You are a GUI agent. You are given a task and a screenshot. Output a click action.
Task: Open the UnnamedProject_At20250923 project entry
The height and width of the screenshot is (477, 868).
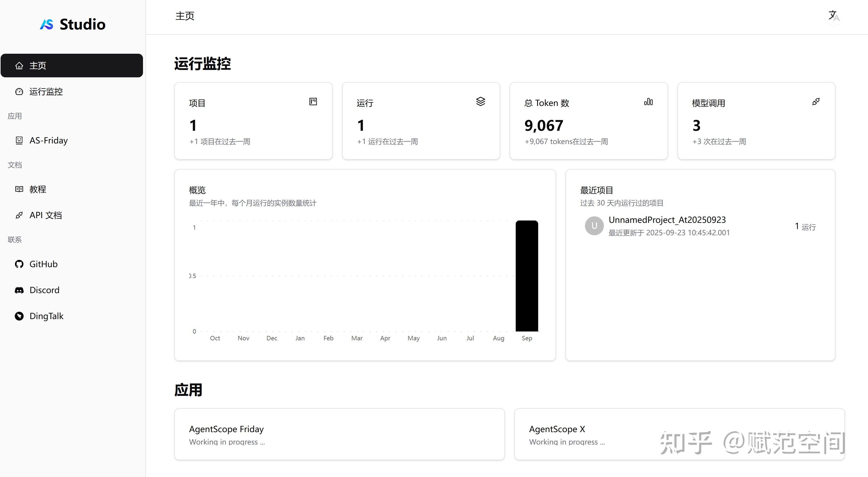click(667, 220)
